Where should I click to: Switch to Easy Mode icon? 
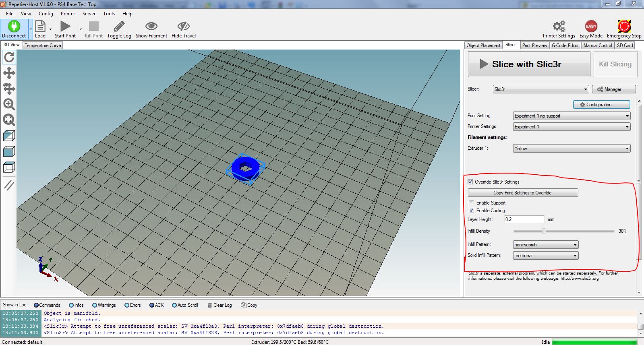tap(591, 26)
